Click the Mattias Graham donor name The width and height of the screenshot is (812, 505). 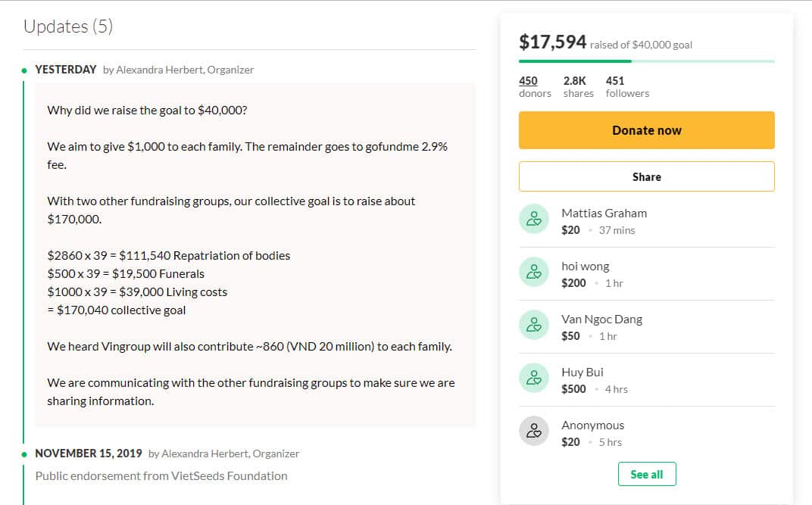[x=604, y=213]
